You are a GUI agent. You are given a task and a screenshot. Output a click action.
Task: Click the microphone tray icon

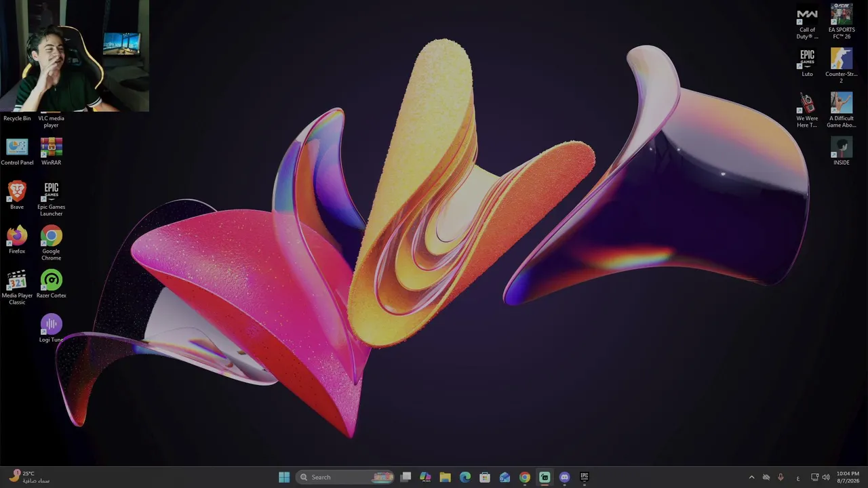point(781,477)
